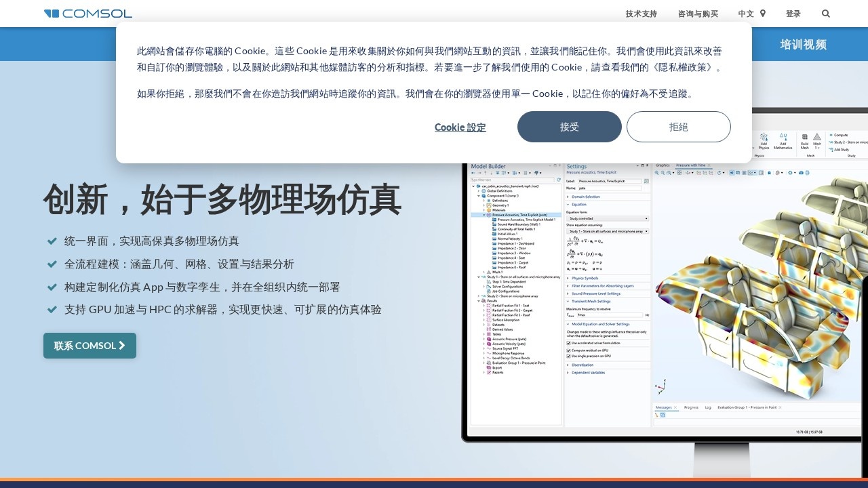The width and height of the screenshot is (868, 488).
Task: Click the bullet text 统一界面，实现高保真多物理场仿真
Action: tap(152, 241)
